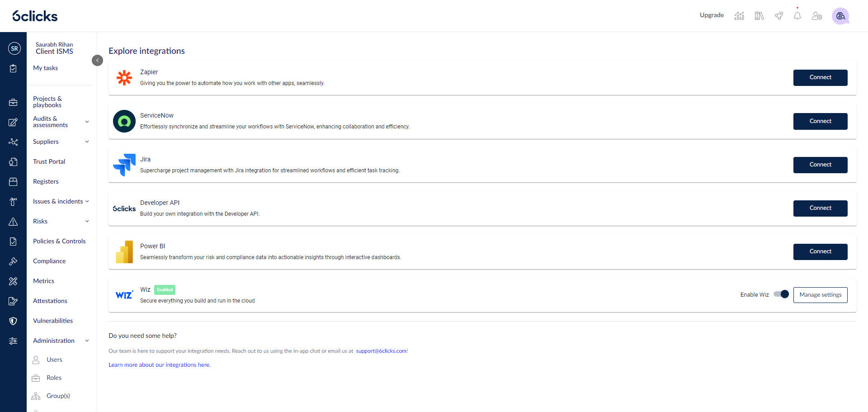
Task: Expand the Suppliers submenu chevron
Action: 87,142
